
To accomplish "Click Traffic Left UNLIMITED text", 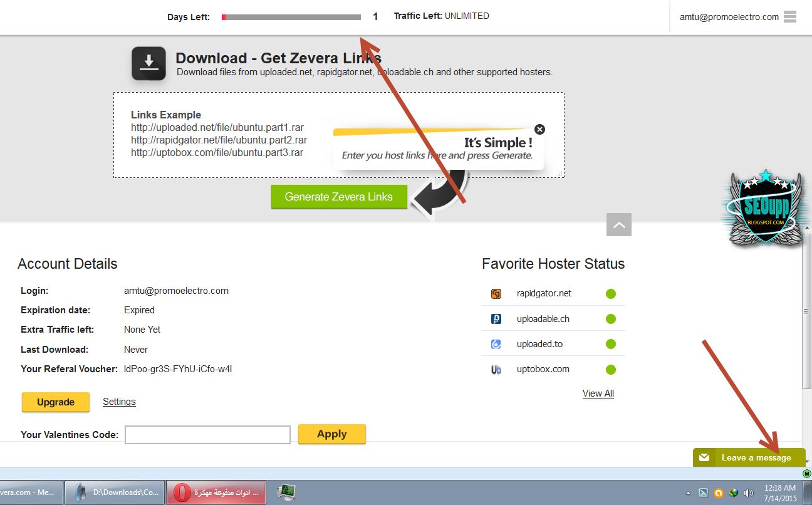I will point(442,16).
